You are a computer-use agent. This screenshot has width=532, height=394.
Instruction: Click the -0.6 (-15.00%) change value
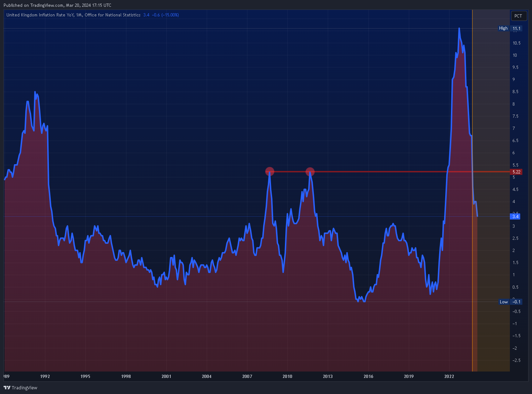click(x=165, y=15)
